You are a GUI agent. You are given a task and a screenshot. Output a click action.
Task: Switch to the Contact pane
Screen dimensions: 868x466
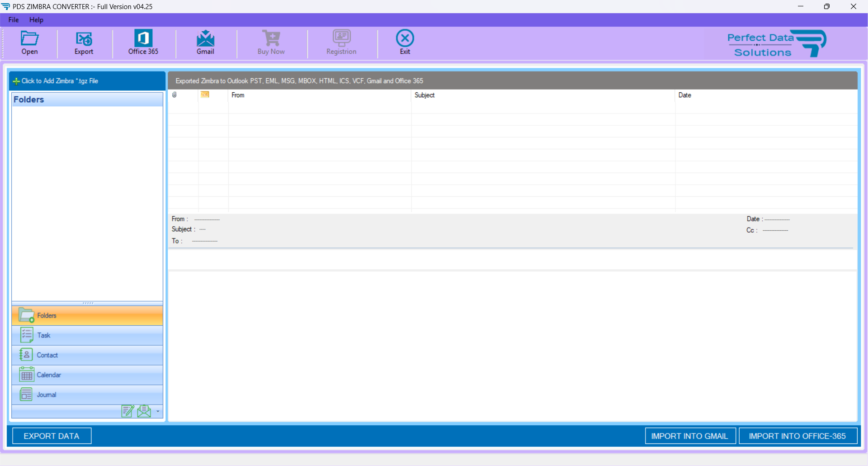(x=87, y=356)
